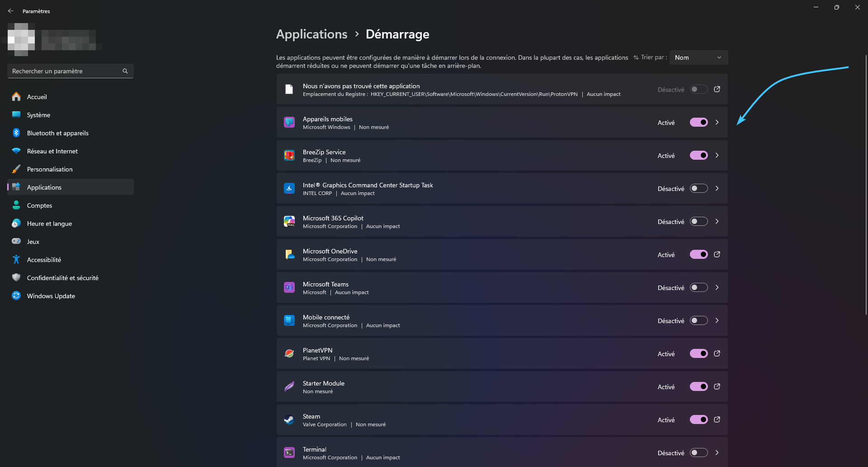Click the page vertical scrollbar
Viewport: 868px width, 467px height.
(865, 185)
